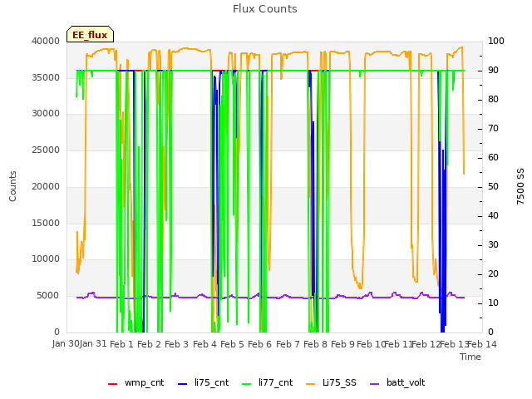Click the 5000 left axis value
Viewport: 532px width, 399px height.
48,296
